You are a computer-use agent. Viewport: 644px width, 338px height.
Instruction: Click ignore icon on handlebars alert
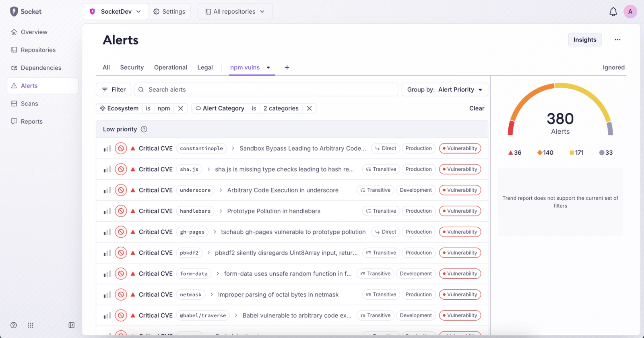[121, 211]
